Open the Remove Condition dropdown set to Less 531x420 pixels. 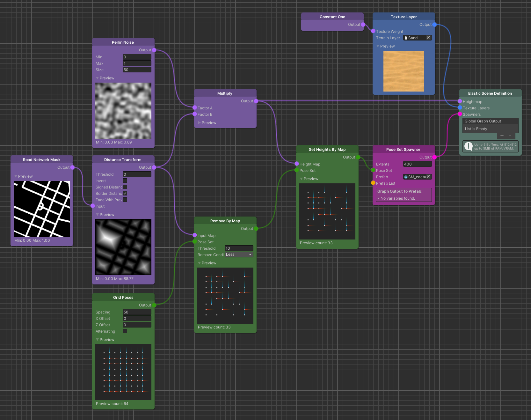click(x=239, y=254)
